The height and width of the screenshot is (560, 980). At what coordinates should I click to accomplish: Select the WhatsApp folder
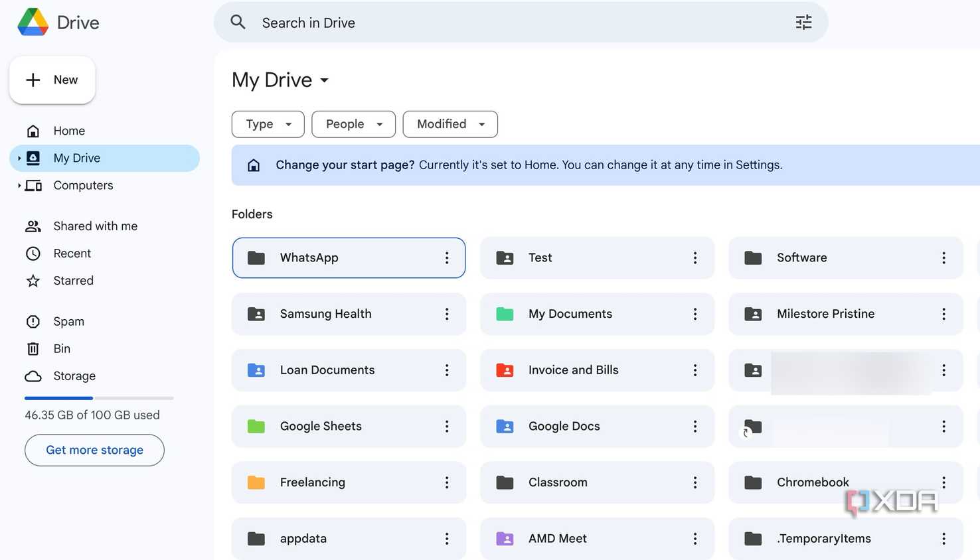[x=349, y=257]
